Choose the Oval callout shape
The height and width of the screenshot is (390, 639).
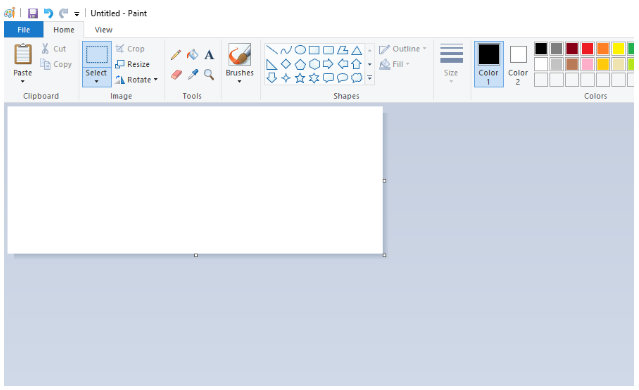click(343, 78)
